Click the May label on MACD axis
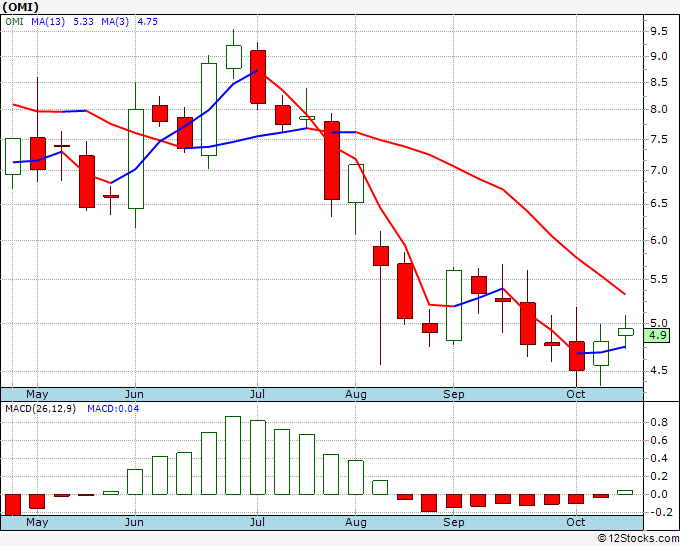Viewport: 680px width, 546px height. pos(37,522)
